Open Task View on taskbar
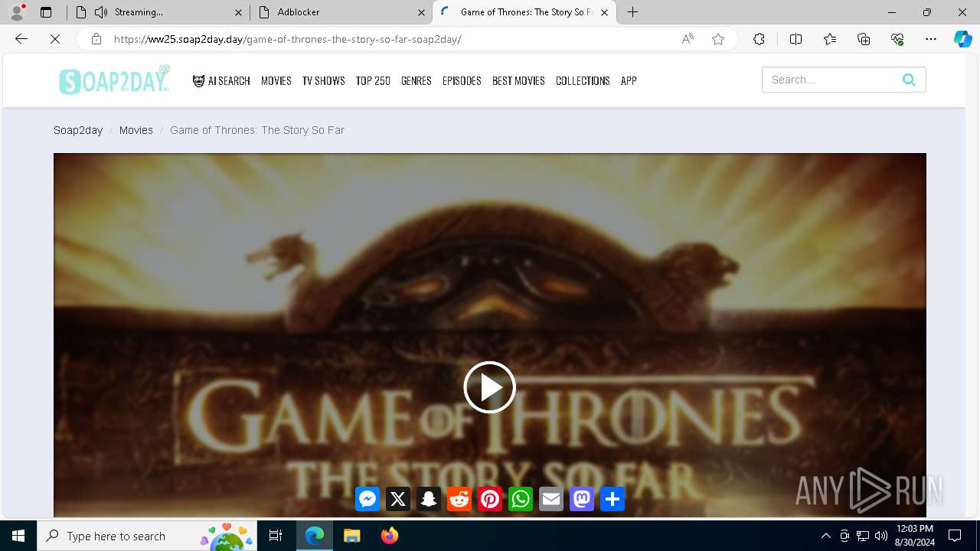 tap(276, 536)
